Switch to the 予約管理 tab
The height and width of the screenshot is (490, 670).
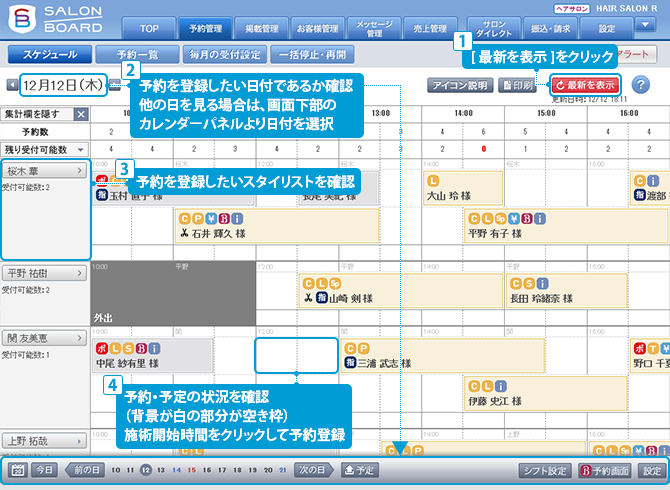205,29
